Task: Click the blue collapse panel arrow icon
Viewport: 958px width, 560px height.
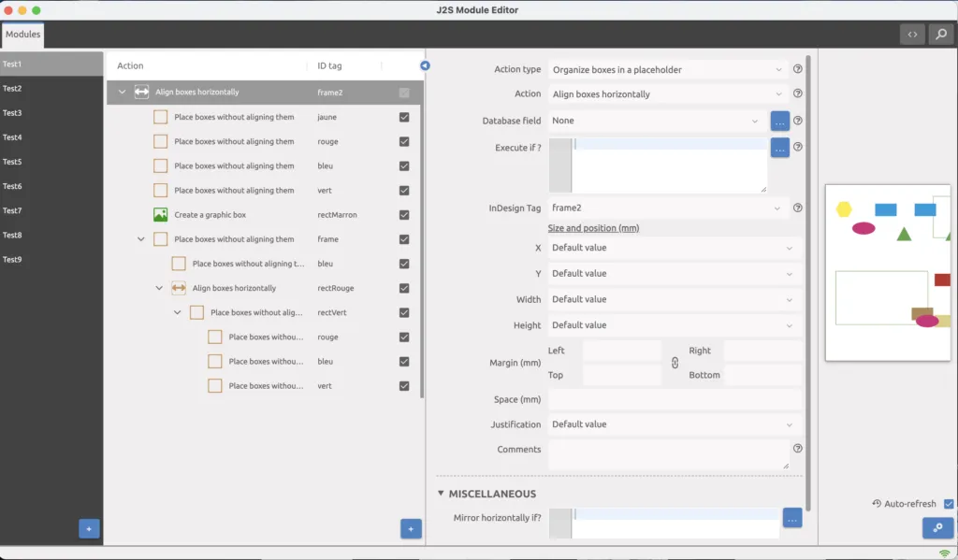Action: (425, 65)
